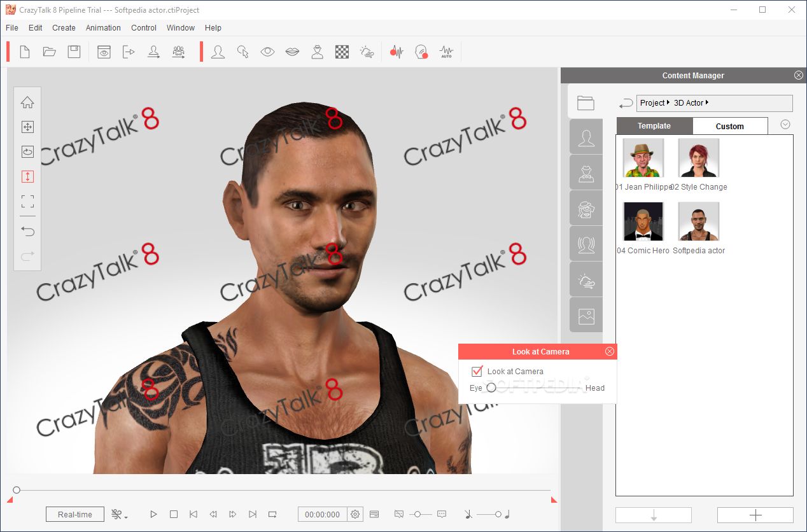The width and height of the screenshot is (807, 532).
Task: Select the cursor pick tool in the toolbar
Action: tap(242, 52)
